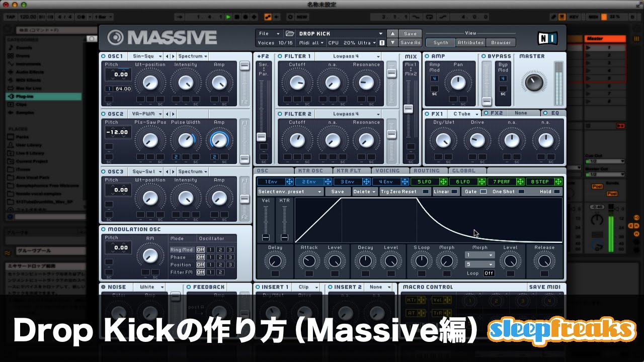
Task: Click Save button in envelope panel
Action: point(338,192)
